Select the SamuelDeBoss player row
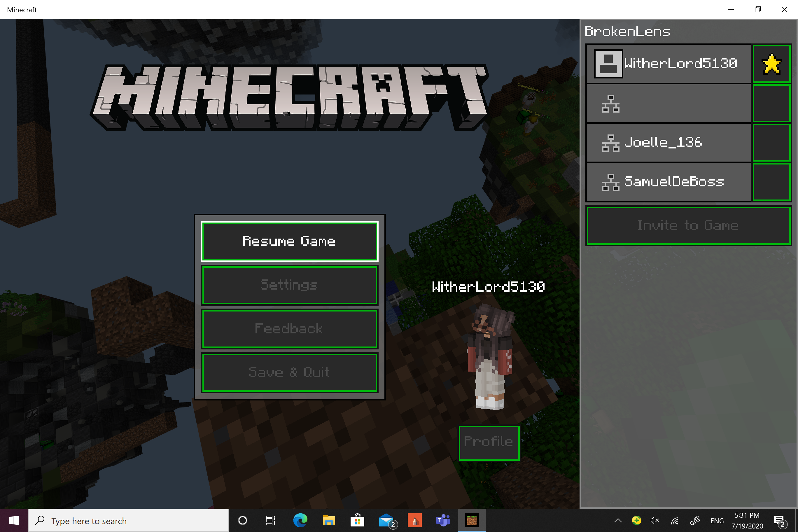This screenshot has height=532, width=798. click(668, 182)
